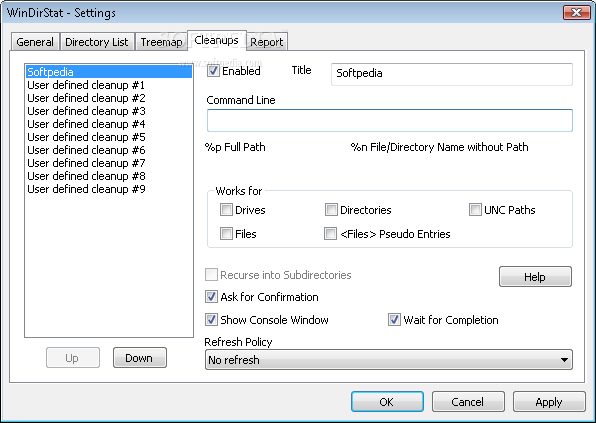Screen dimensions: 596x423
Task: Select the Cleanups tab
Action: [x=217, y=40]
